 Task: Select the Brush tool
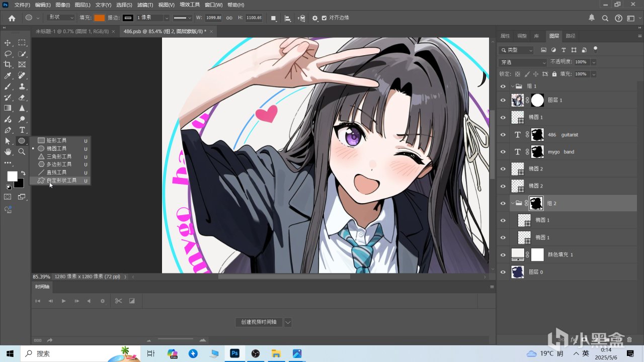pyautogui.click(x=8, y=86)
